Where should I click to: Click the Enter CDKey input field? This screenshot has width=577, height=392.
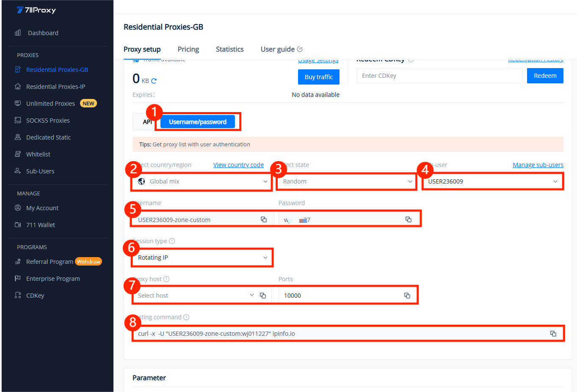[x=439, y=76]
